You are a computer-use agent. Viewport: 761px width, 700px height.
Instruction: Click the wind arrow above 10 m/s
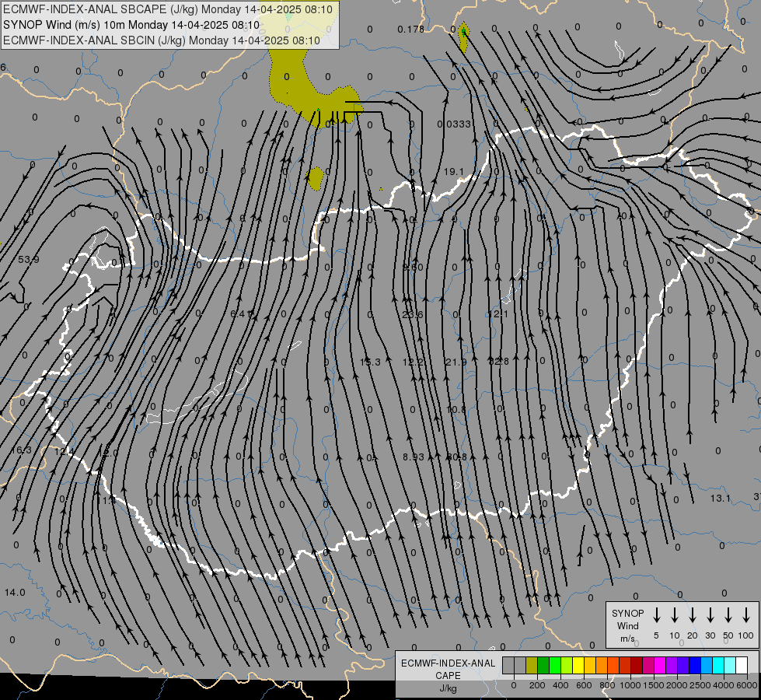(x=674, y=615)
